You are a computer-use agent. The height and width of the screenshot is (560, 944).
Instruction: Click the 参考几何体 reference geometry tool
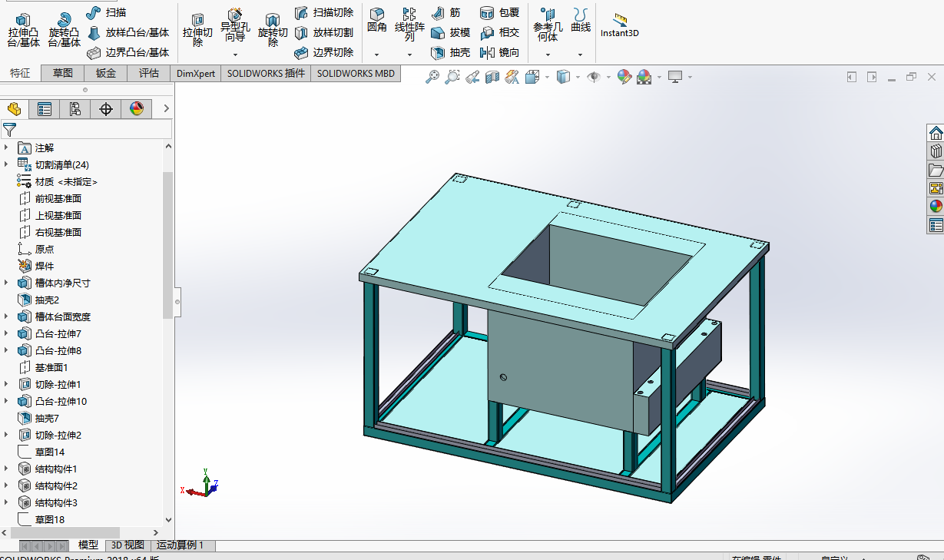click(548, 25)
